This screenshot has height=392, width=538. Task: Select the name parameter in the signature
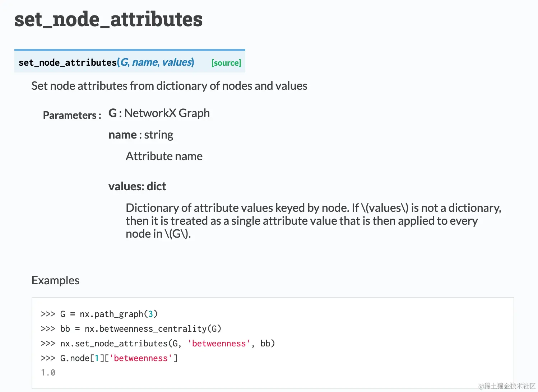pyautogui.click(x=145, y=62)
